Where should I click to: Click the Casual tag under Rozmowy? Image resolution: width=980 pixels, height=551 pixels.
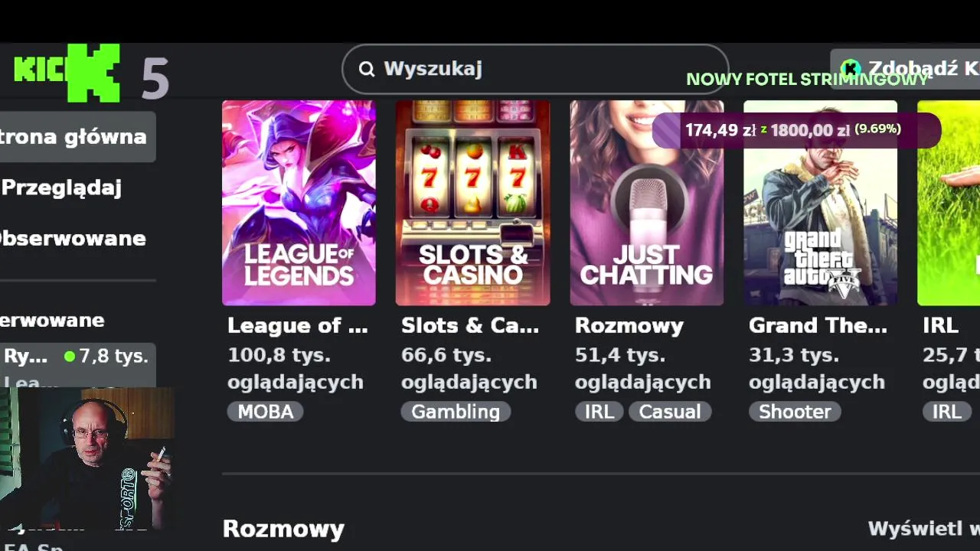pos(670,412)
